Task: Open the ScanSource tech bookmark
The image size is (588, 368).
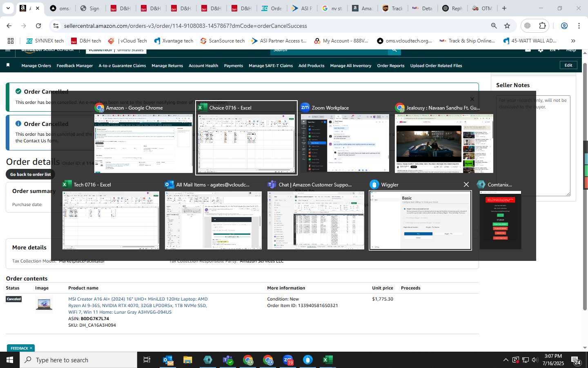Action: [223, 41]
